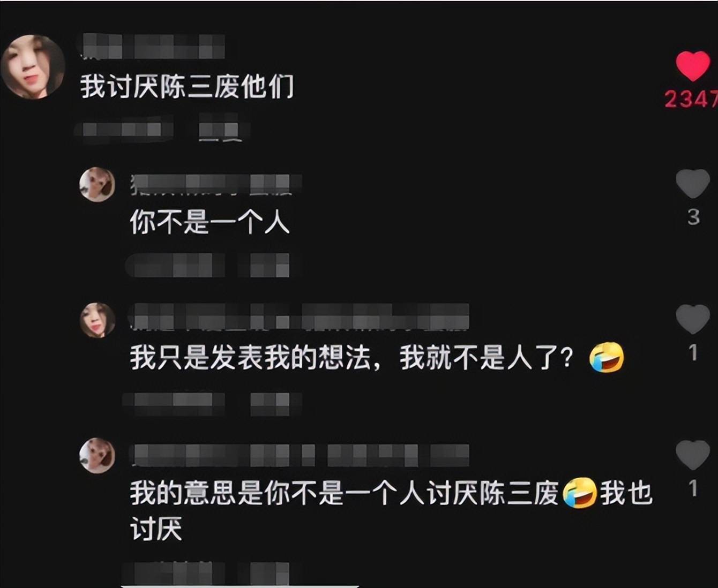718x588 pixels.
Task: Open avatar beside 我的意思是 reply
Action: pos(98,456)
